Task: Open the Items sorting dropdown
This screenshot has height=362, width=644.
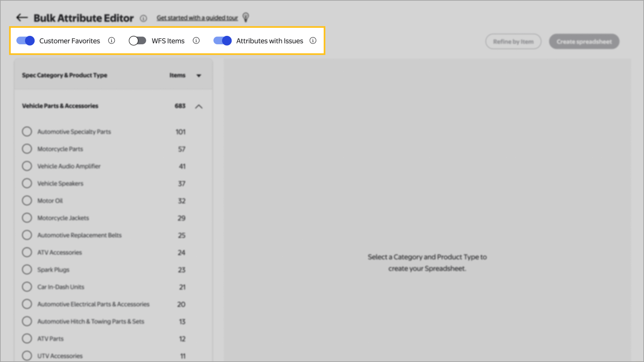Action: click(x=199, y=76)
